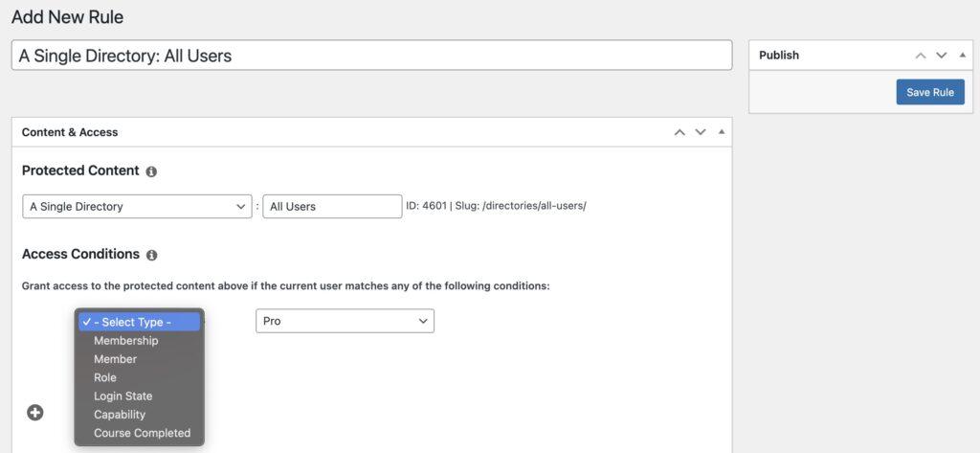Click the Publish panel title
The image size is (980, 453).
point(779,55)
